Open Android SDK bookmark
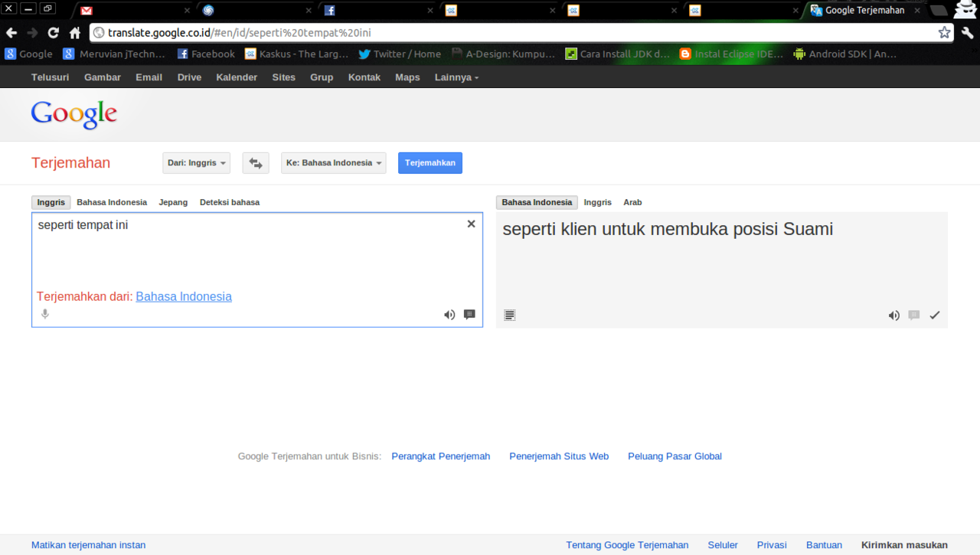Image resolution: width=980 pixels, height=555 pixels. tap(845, 54)
